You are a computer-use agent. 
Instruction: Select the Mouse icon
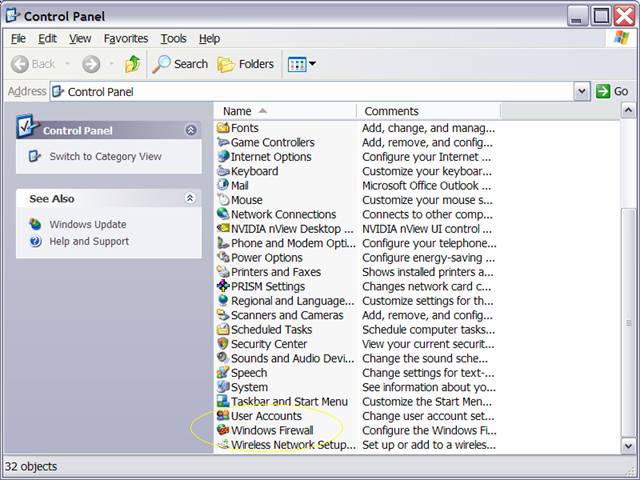[223, 200]
